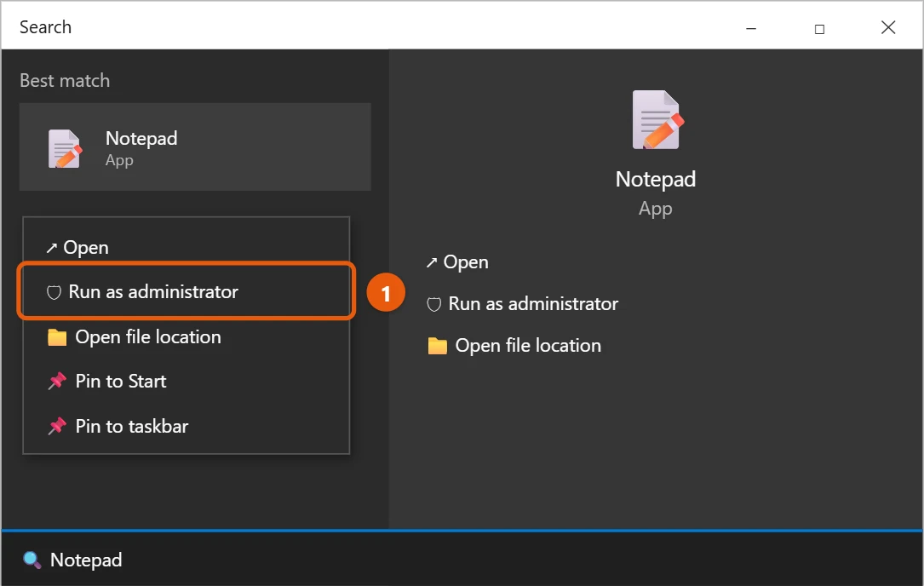Click the folder icon in context menu

tap(57, 337)
